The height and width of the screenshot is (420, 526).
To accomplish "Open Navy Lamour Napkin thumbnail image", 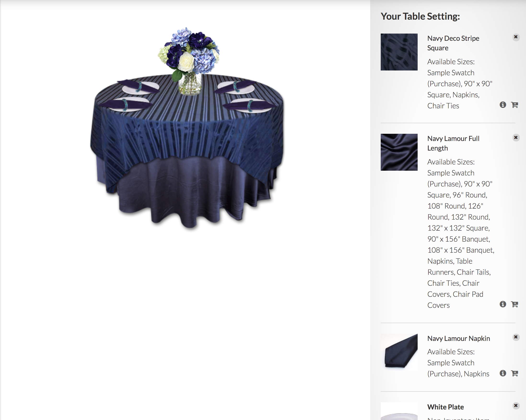I will [x=399, y=352].
